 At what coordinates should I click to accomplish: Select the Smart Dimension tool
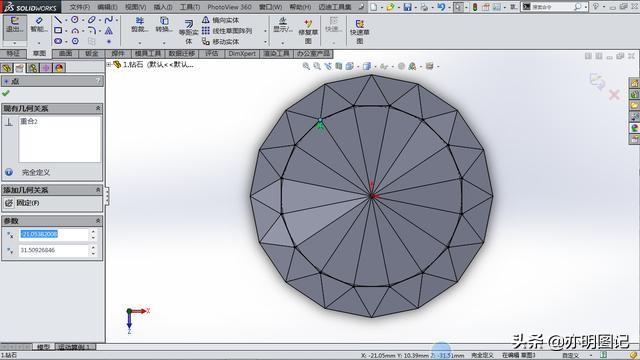click(x=39, y=25)
